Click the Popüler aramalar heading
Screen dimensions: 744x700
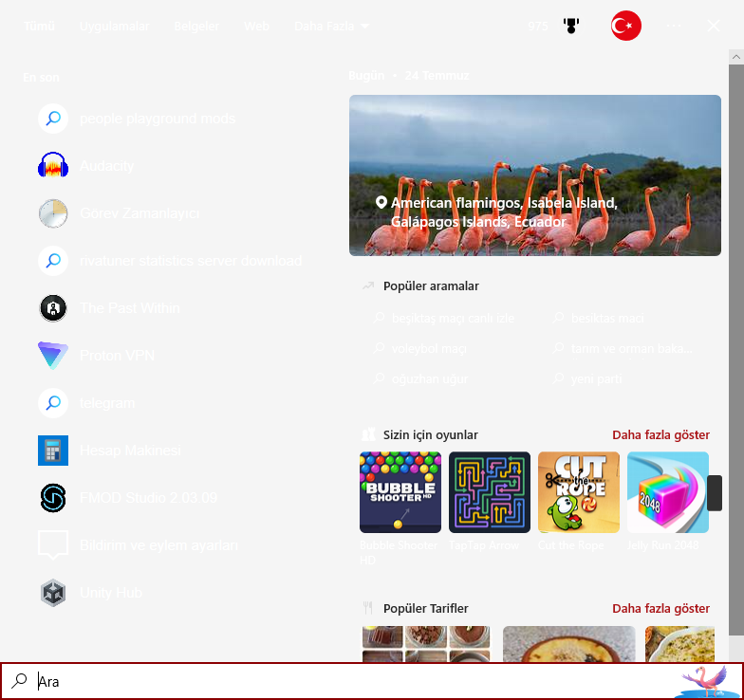point(431,286)
